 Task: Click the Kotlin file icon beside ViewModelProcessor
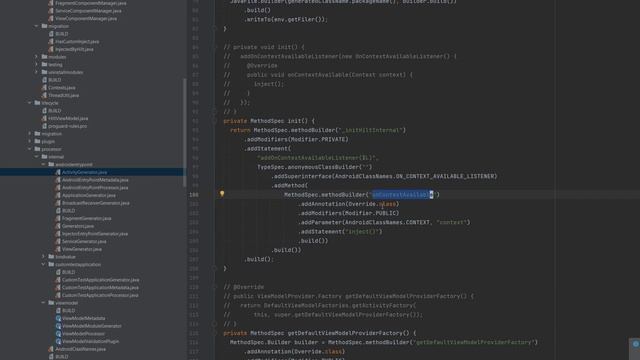[58, 334]
